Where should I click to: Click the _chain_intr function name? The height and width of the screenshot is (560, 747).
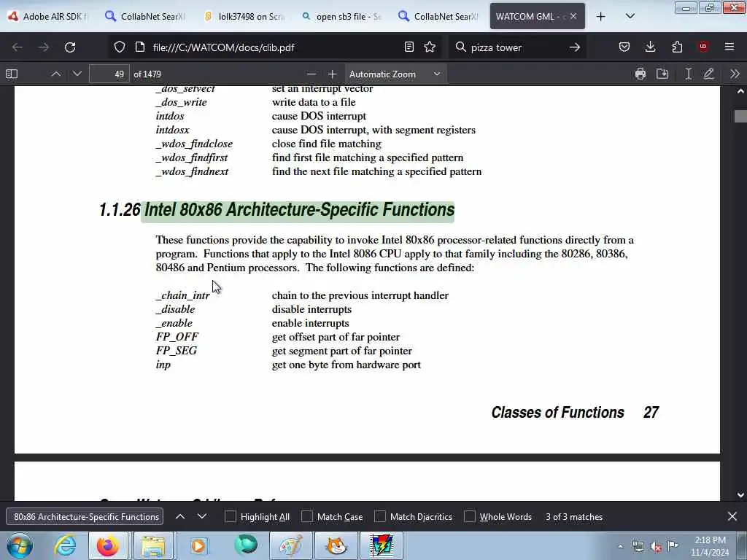point(182,295)
